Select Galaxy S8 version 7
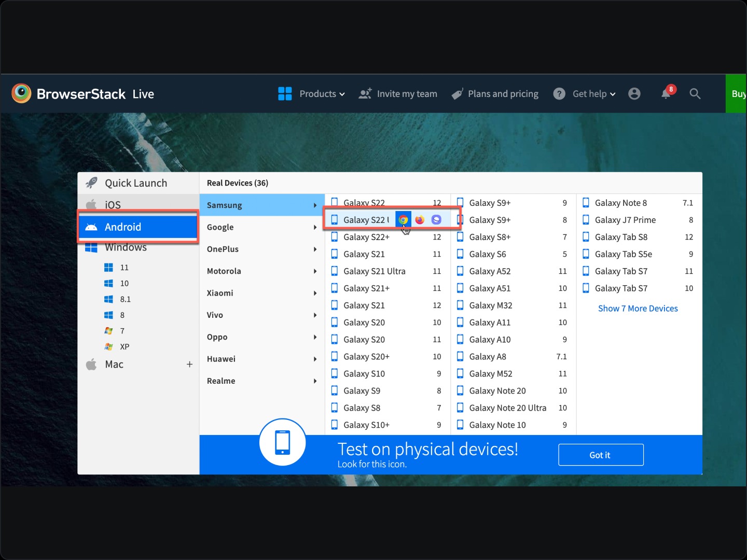Image resolution: width=747 pixels, height=560 pixels. 387,408
